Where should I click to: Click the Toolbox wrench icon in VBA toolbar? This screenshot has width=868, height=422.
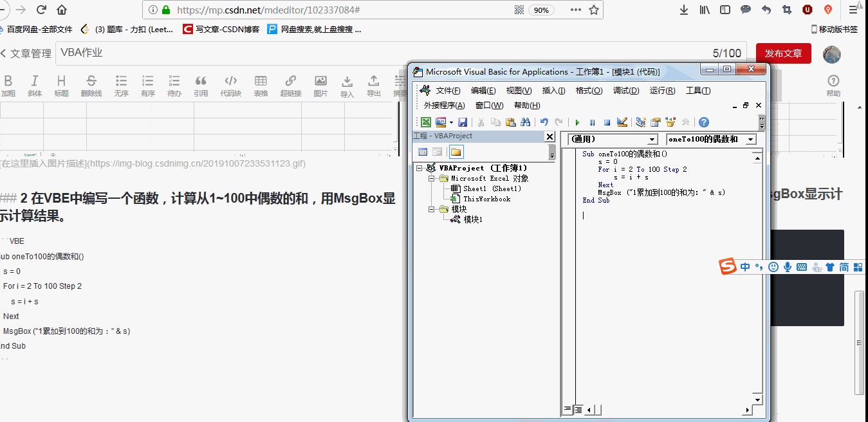point(685,122)
